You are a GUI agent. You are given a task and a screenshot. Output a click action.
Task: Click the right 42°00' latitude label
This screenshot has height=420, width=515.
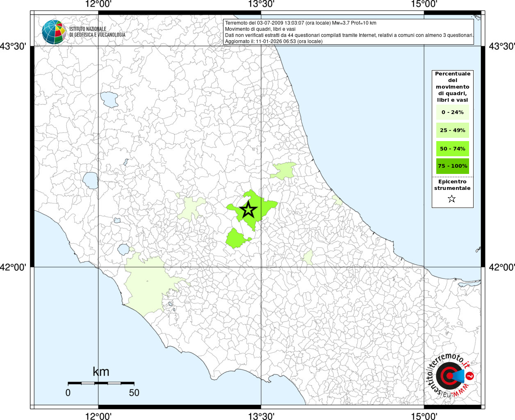coord(502,267)
